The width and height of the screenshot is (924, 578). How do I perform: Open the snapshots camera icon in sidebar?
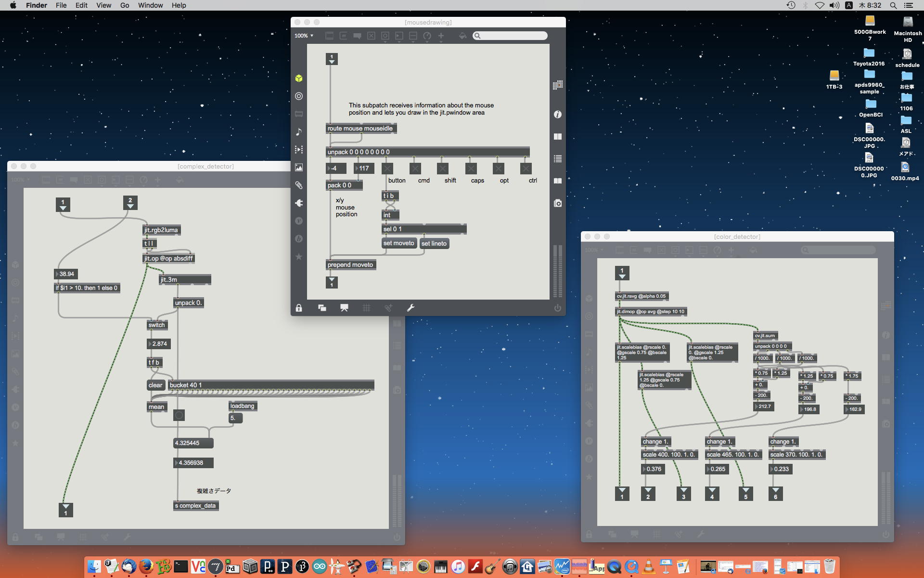[x=557, y=203]
